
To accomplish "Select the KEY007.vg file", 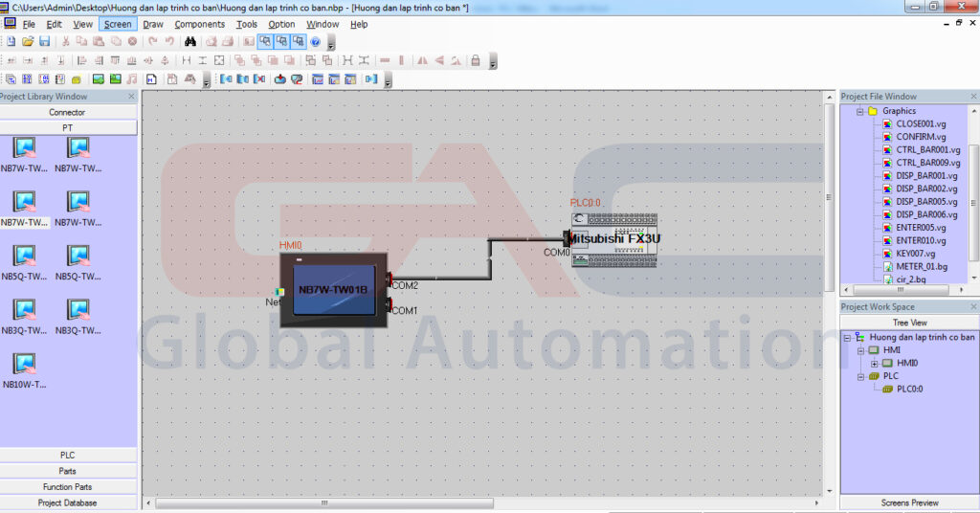I will tap(916, 254).
